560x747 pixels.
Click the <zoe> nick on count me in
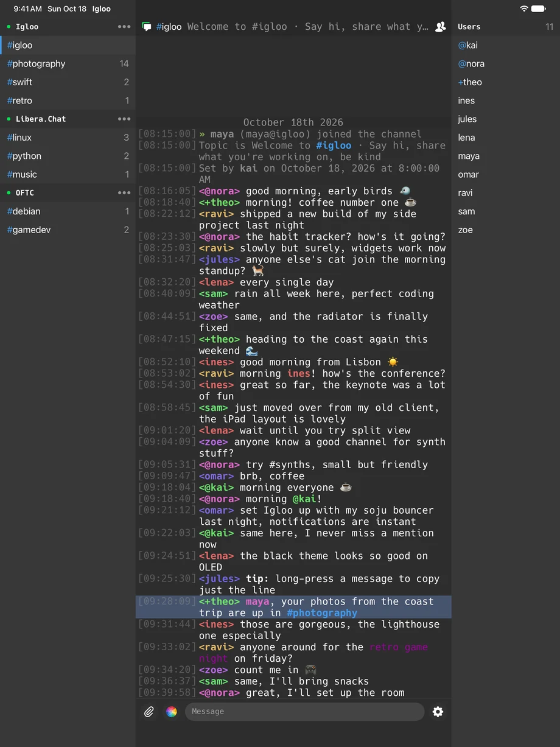point(213,670)
